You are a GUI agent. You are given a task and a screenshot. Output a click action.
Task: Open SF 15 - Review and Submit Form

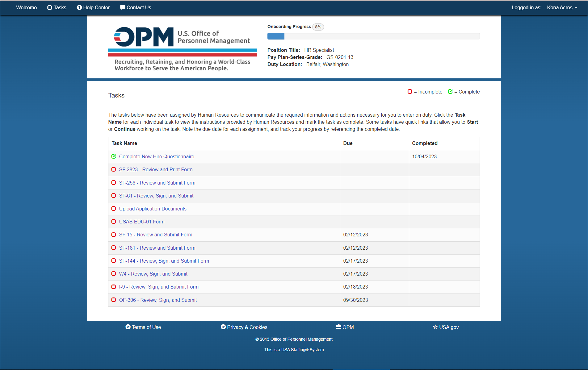tap(156, 235)
